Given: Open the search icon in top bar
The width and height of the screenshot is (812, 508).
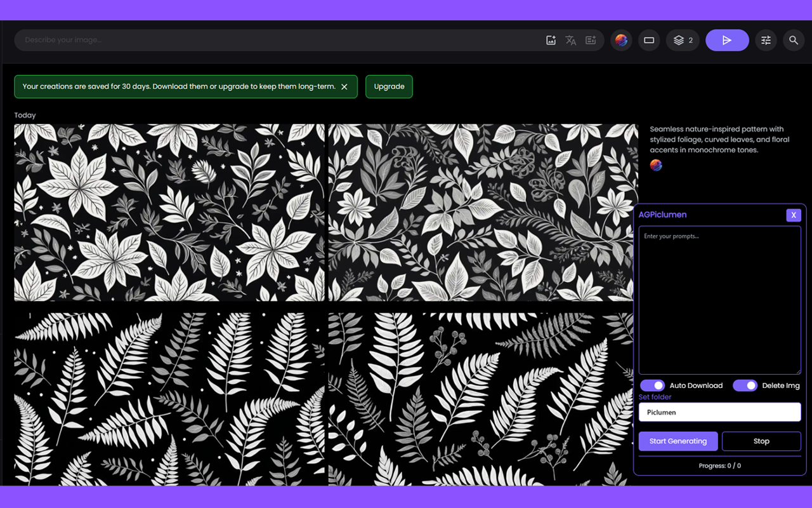Looking at the screenshot, I should tap(794, 40).
